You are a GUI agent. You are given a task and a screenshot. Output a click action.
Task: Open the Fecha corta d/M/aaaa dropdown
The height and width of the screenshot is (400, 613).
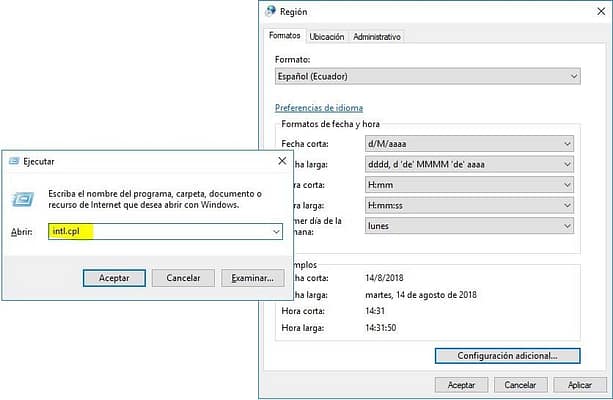click(x=469, y=143)
